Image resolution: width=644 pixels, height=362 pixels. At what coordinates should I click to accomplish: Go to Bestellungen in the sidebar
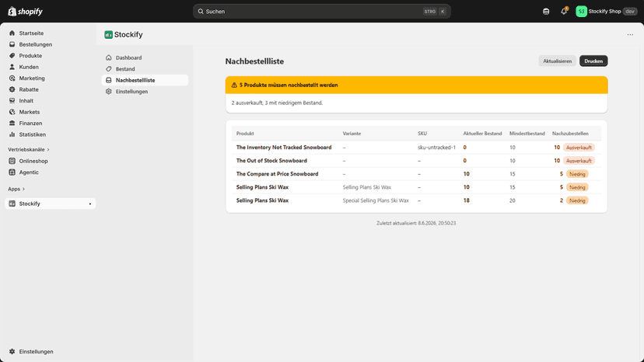click(x=35, y=44)
